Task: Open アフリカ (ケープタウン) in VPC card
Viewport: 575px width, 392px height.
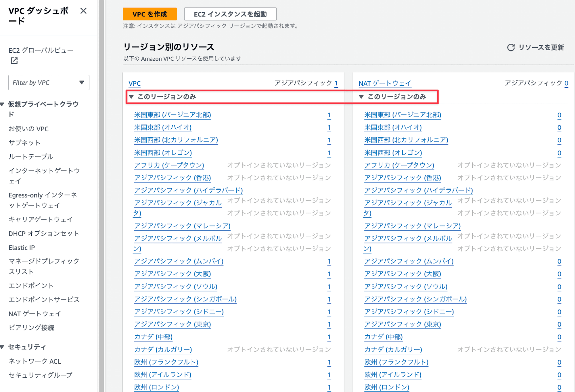Action: click(169, 165)
